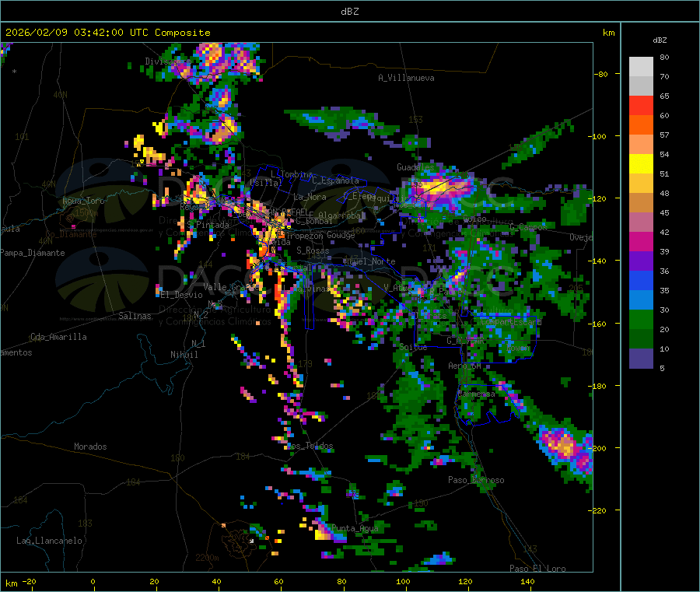Click the -80 km tick on the vertical axis
Image resolution: width=700 pixels, height=592 pixels.
click(601, 74)
